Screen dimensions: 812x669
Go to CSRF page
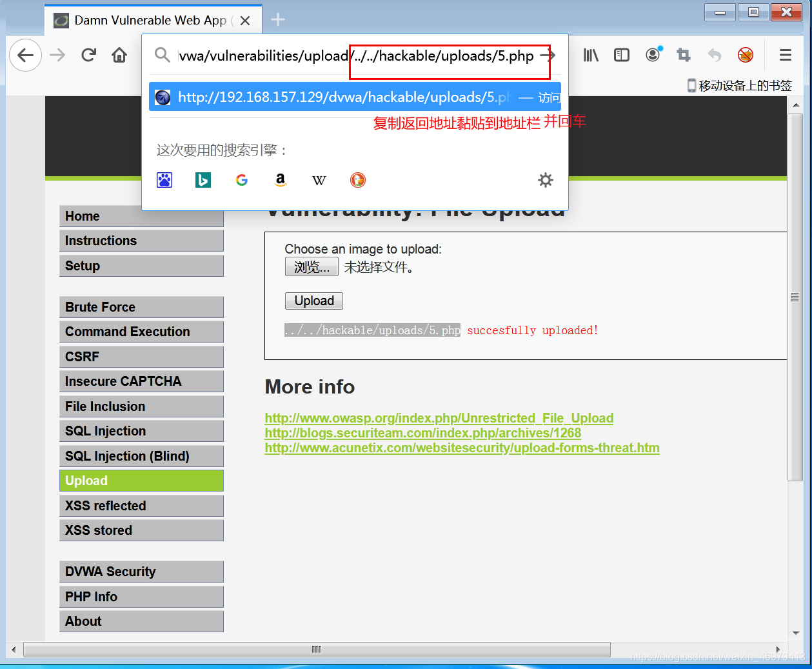coord(141,357)
